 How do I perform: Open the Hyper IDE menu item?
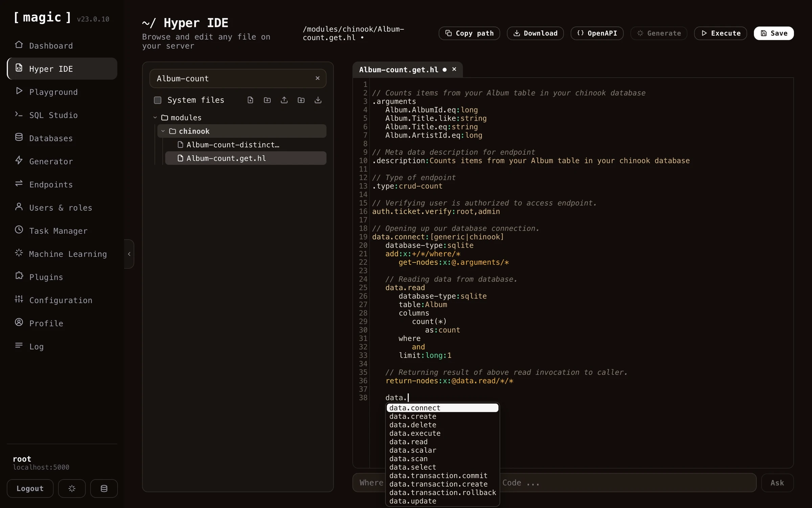point(62,69)
